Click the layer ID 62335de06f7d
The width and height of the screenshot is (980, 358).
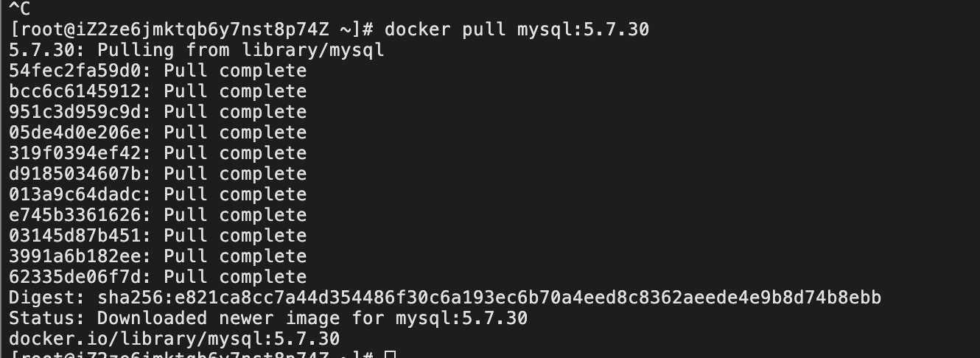click(x=76, y=278)
